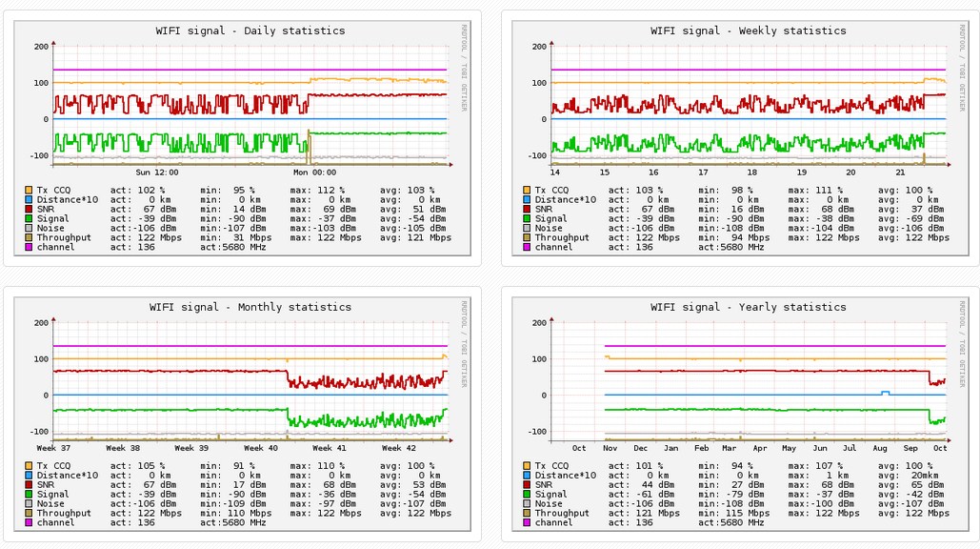
Task: Click the Noise grey swatch in Monthly legend
Action: coord(29,503)
